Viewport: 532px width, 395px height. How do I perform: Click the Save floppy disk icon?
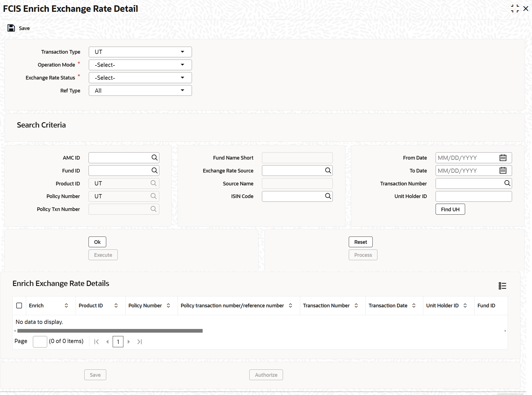click(x=11, y=28)
